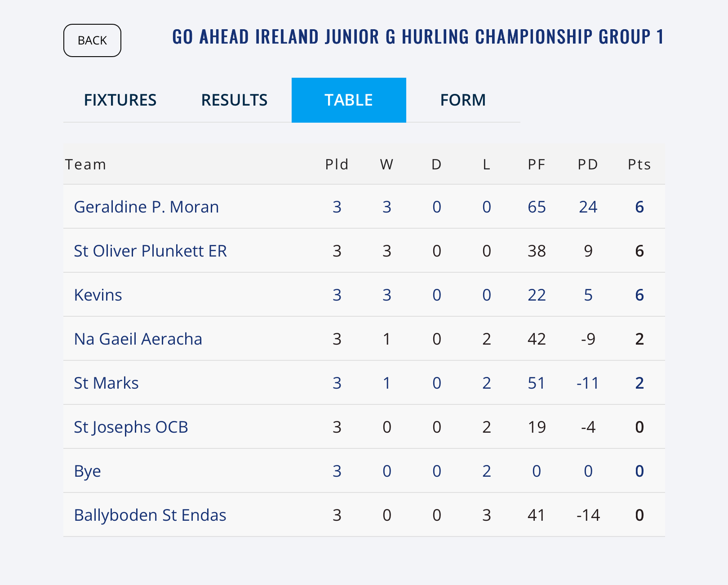Click the championship group title heading
Viewport: 728px width, 585px height.
tap(418, 37)
